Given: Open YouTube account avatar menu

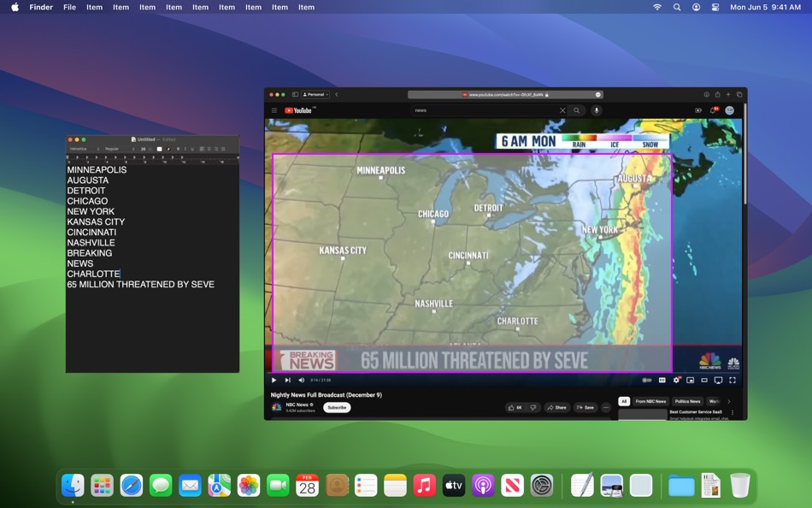Looking at the screenshot, I should (730, 109).
